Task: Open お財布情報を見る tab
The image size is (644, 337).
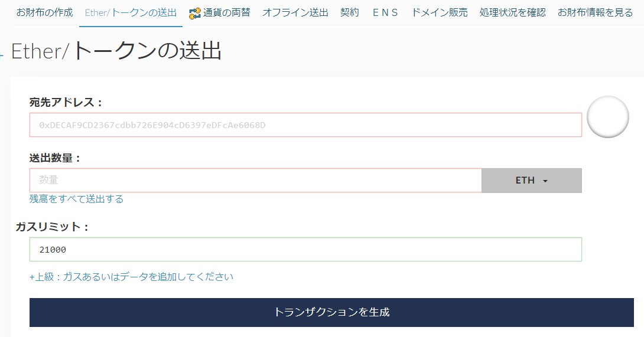Action: coord(595,13)
